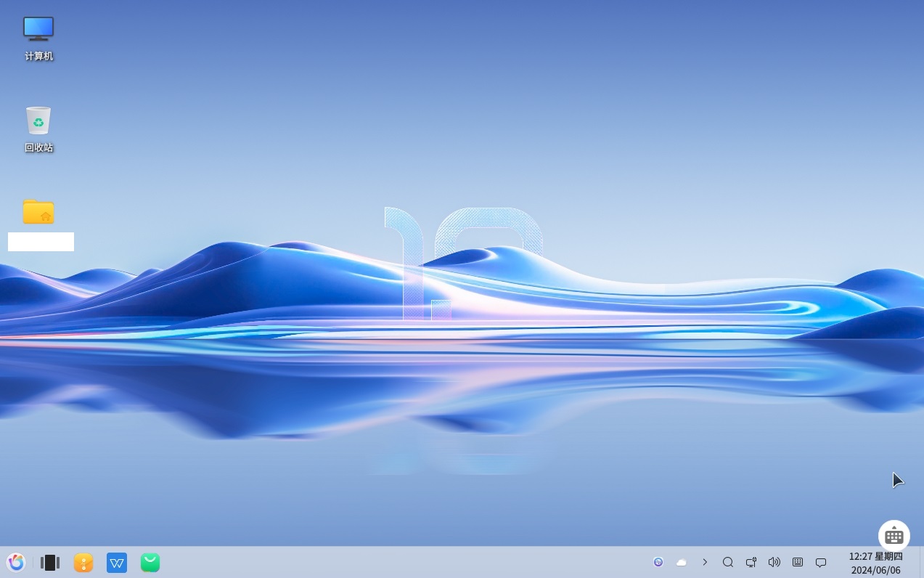Viewport: 924px width, 578px height.
Task: Click show desktop strip at taskbar end
Action: pos(921,562)
